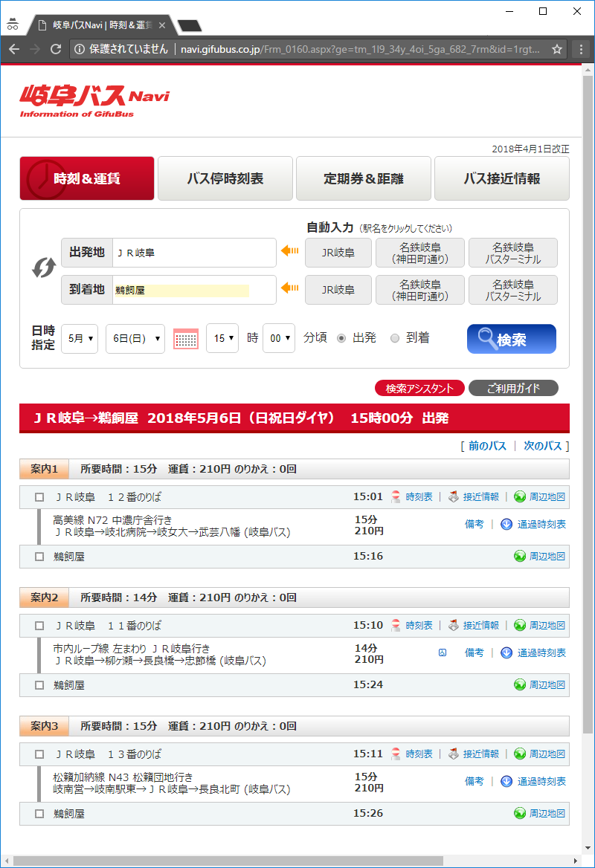Reload the page using the refresh icon
Screen dimensions: 595x868
click(x=56, y=49)
